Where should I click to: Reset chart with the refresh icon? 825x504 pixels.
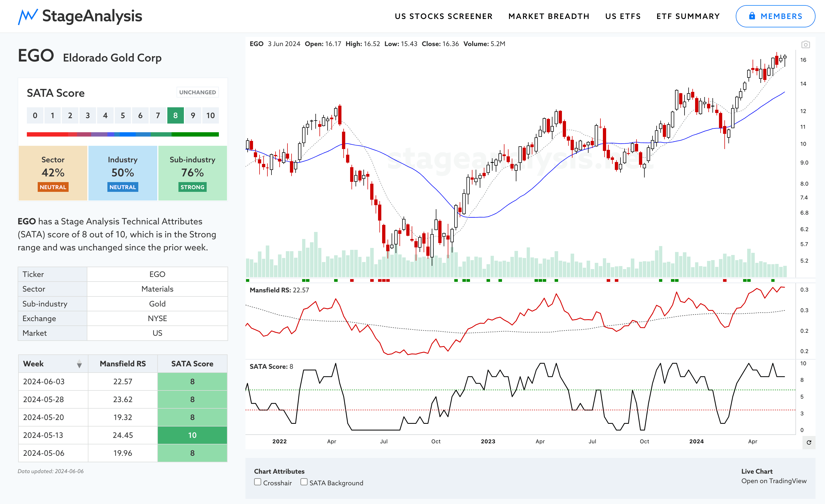tap(809, 442)
